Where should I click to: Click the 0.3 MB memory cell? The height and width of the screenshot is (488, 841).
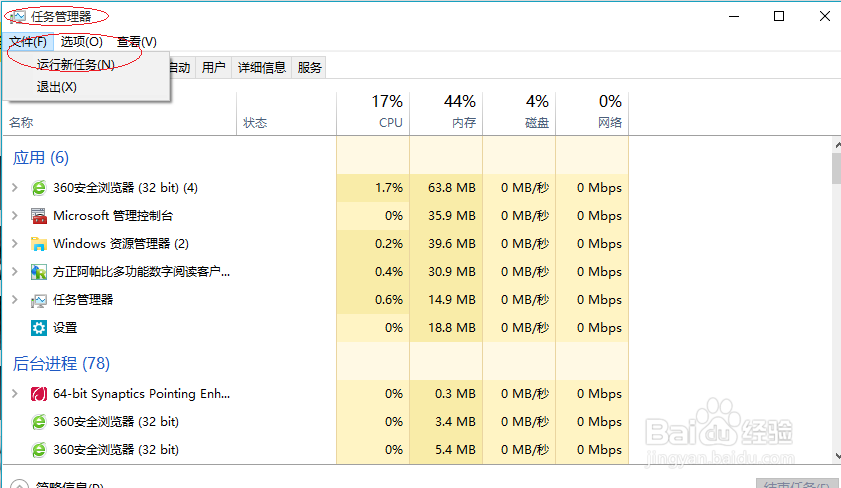point(446,394)
